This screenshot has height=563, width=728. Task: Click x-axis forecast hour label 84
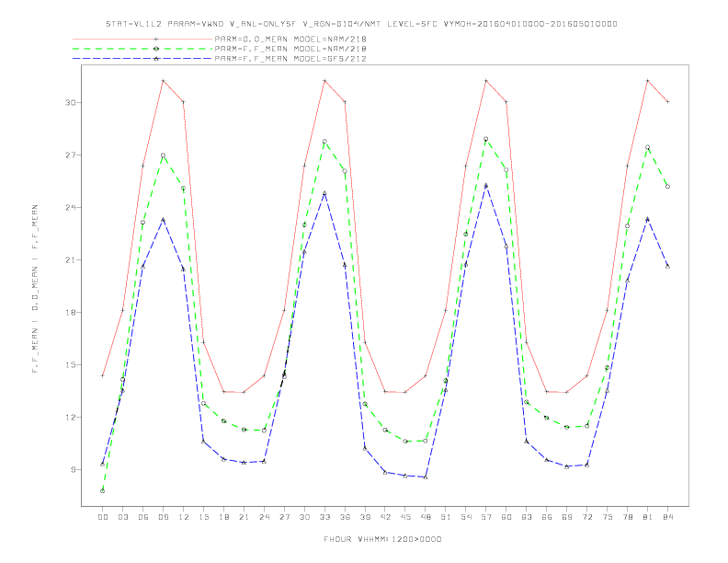[668, 517]
